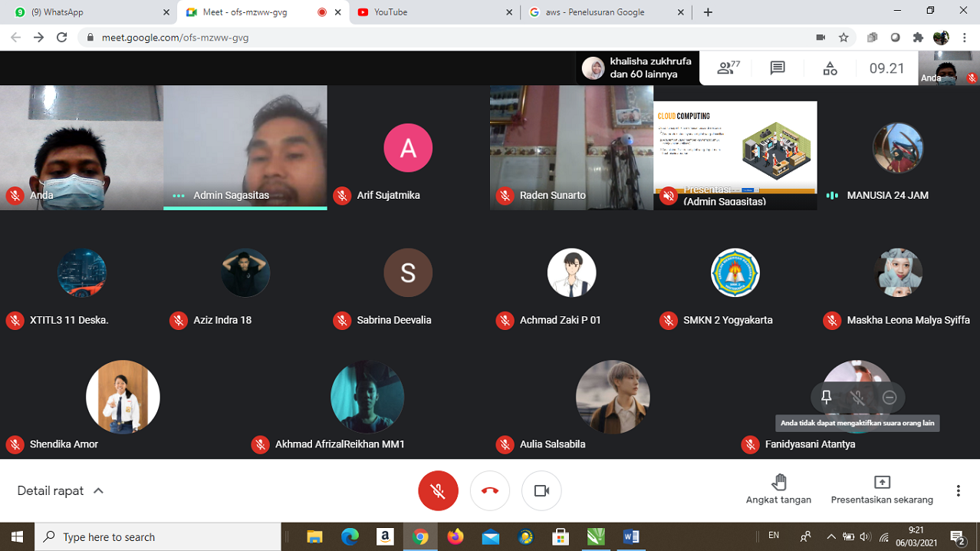
Task: Remove participant using the minus circle icon
Action: [890, 397]
